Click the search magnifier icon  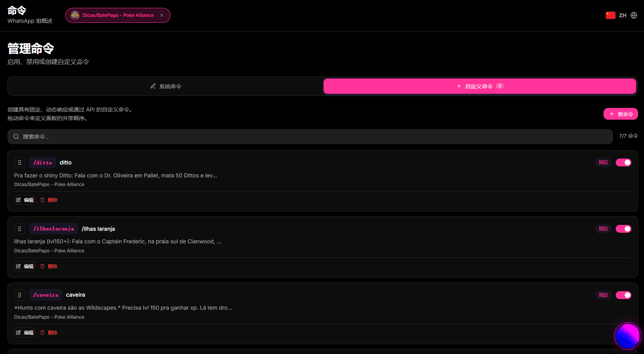coord(16,137)
